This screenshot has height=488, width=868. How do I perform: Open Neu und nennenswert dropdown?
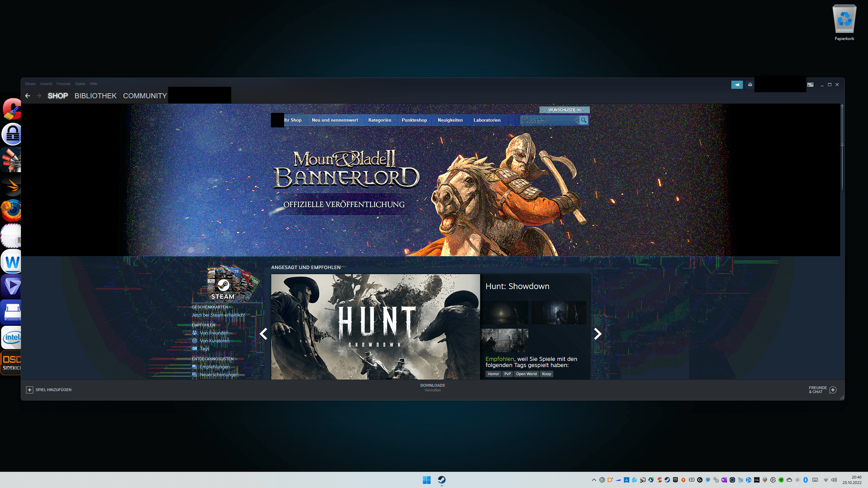click(x=335, y=120)
